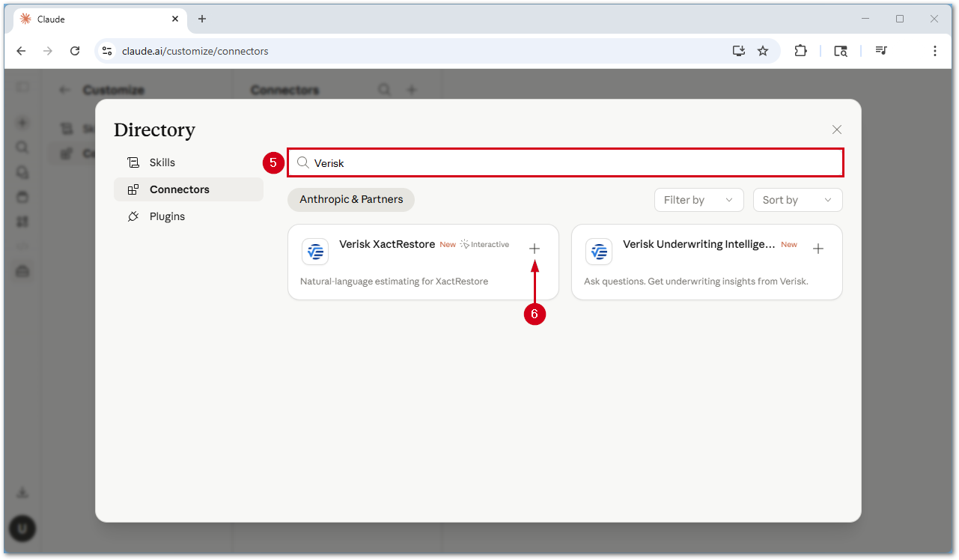
Task: Add the Verisk Underwriting Intelligence connector
Action: pyautogui.click(x=818, y=249)
